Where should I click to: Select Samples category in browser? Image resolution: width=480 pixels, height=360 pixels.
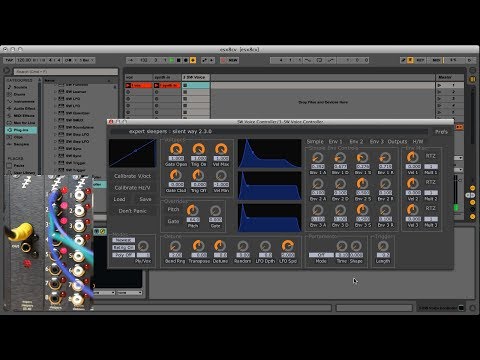(x=21, y=144)
